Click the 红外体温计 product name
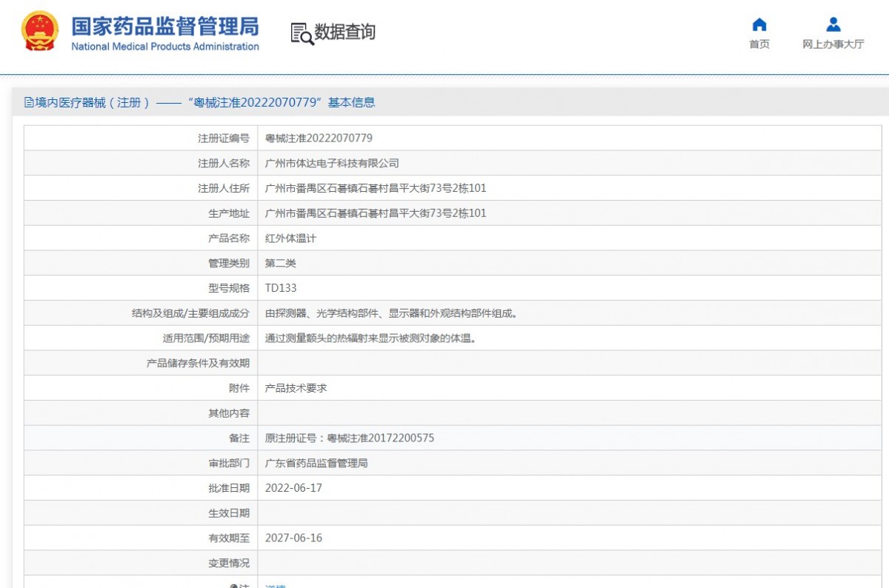The height and width of the screenshot is (588, 889). pyautogui.click(x=290, y=238)
